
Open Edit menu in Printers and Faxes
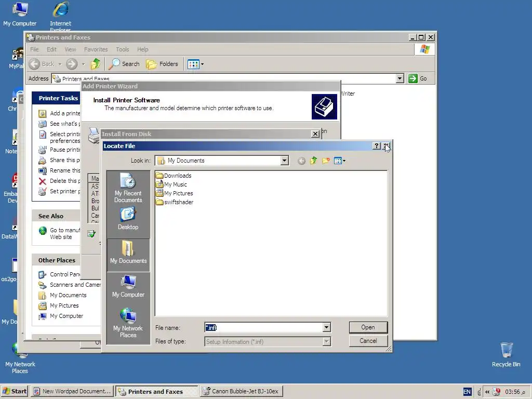[x=51, y=49]
